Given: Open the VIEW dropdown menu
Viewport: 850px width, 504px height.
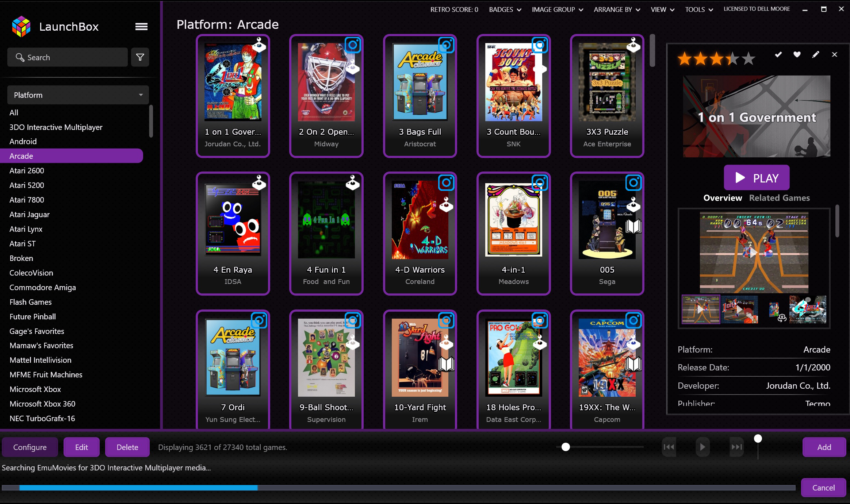Looking at the screenshot, I should click(662, 9).
